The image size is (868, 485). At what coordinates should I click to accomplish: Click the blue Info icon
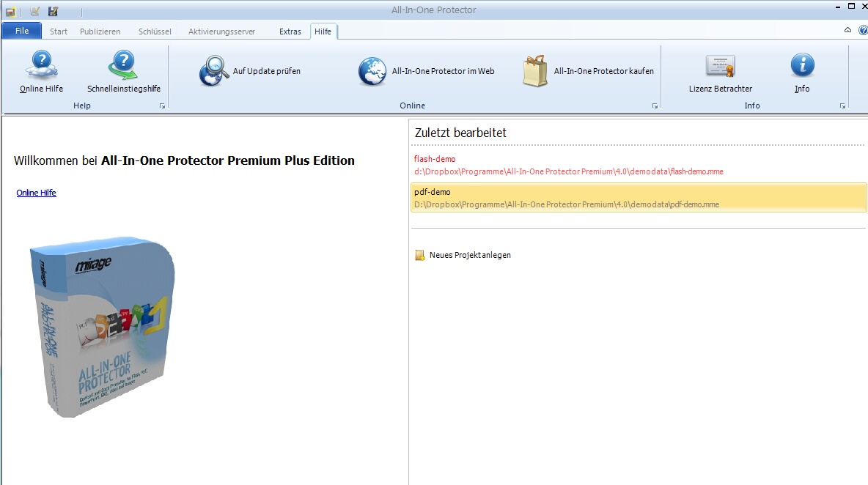pyautogui.click(x=802, y=65)
